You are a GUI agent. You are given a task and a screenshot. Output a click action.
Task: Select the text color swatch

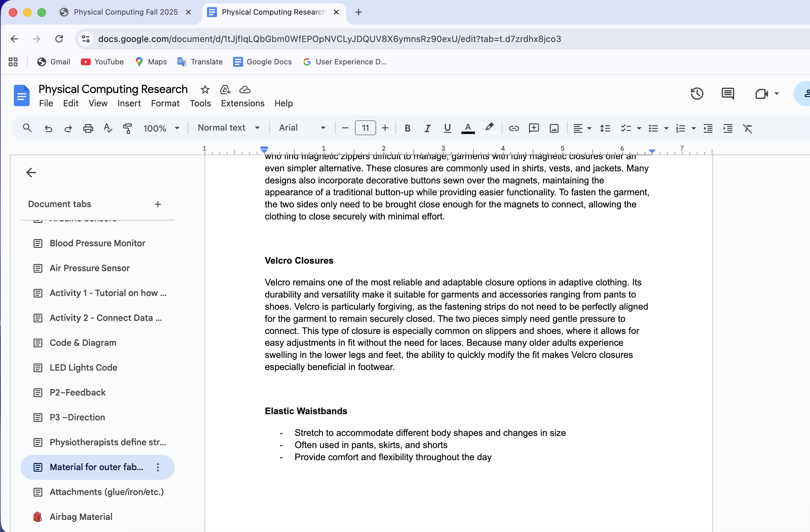pos(468,128)
